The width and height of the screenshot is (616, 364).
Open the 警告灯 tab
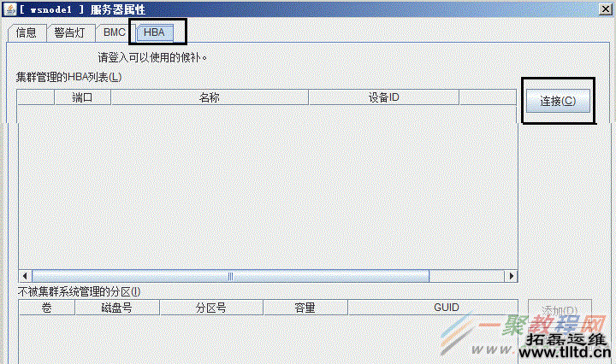(x=69, y=32)
